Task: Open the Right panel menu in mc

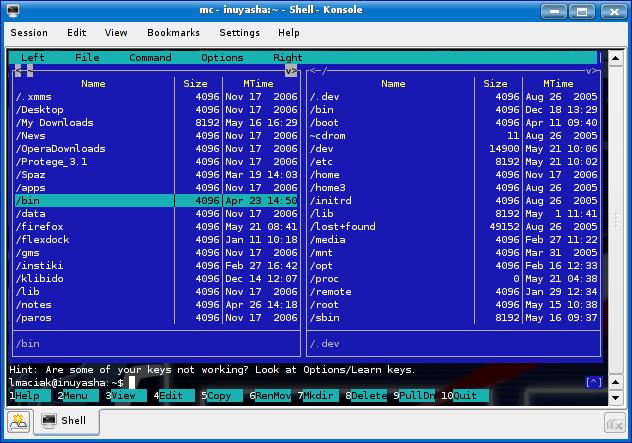Action: pyautogui.click(x=287, y=58)
